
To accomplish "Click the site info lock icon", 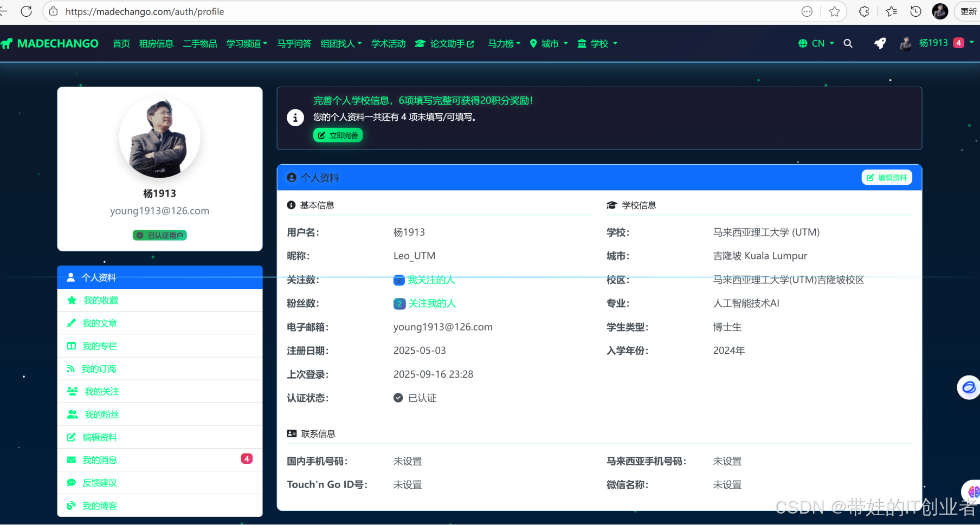I will click(53, 11).
